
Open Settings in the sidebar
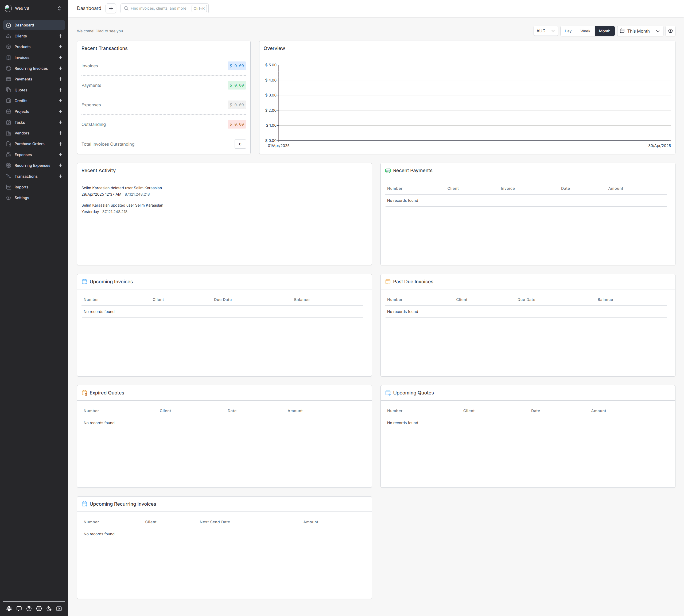(22, 198)
